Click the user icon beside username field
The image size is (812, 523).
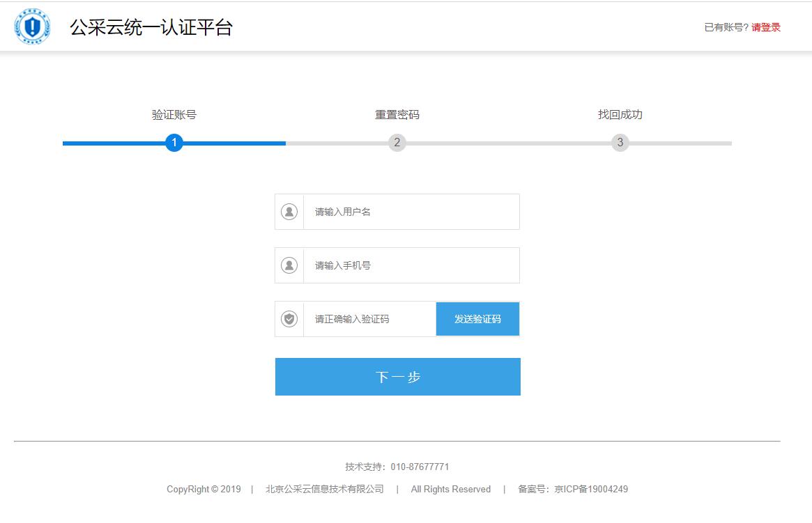(289, 212)
